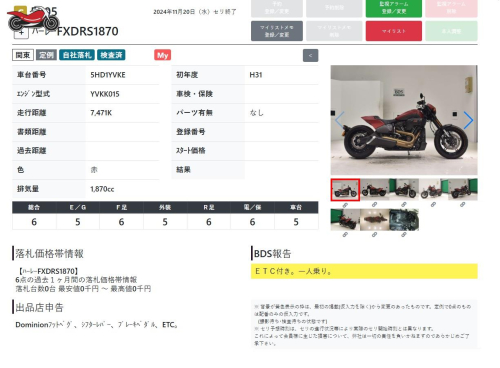The image size is (500, 368).
Task: Click the main motorcycle photo
Action: pos(404,120)
